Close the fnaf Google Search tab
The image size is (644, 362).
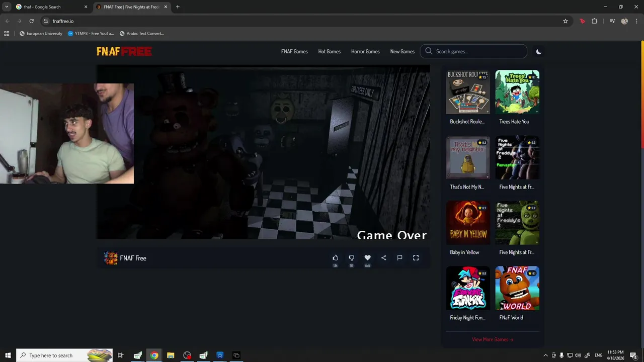(86, 7)
